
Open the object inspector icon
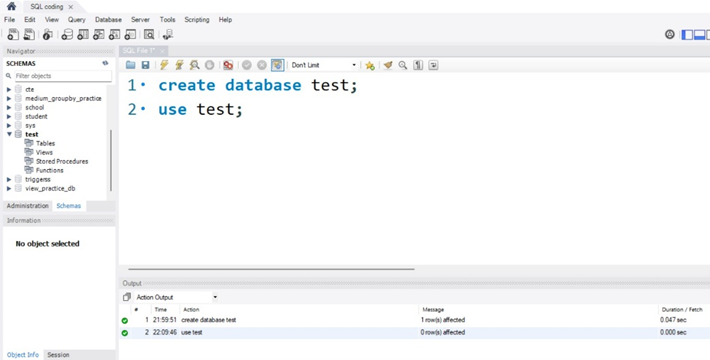coord(48,34)
